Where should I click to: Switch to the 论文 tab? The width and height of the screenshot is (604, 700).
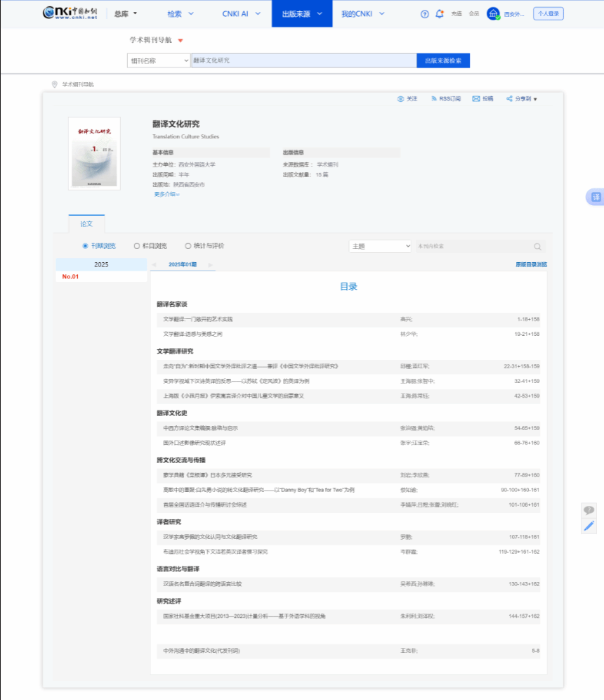pos(86,223)
